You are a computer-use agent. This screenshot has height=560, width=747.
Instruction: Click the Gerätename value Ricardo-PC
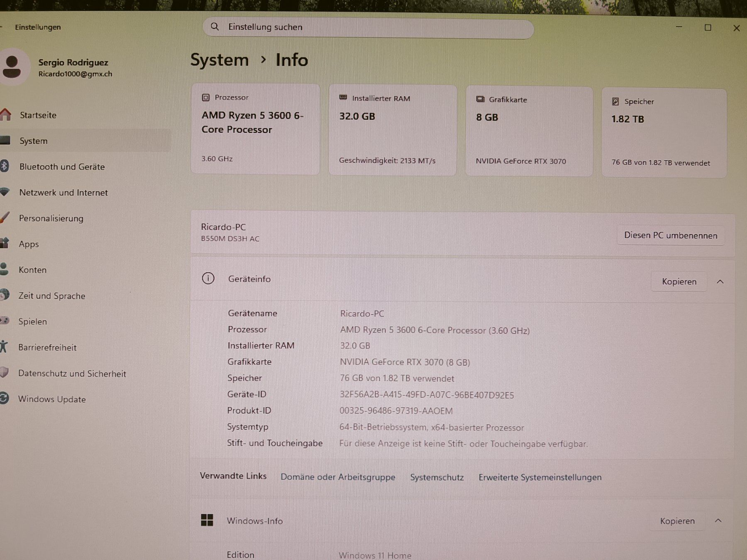pos(362,314)
